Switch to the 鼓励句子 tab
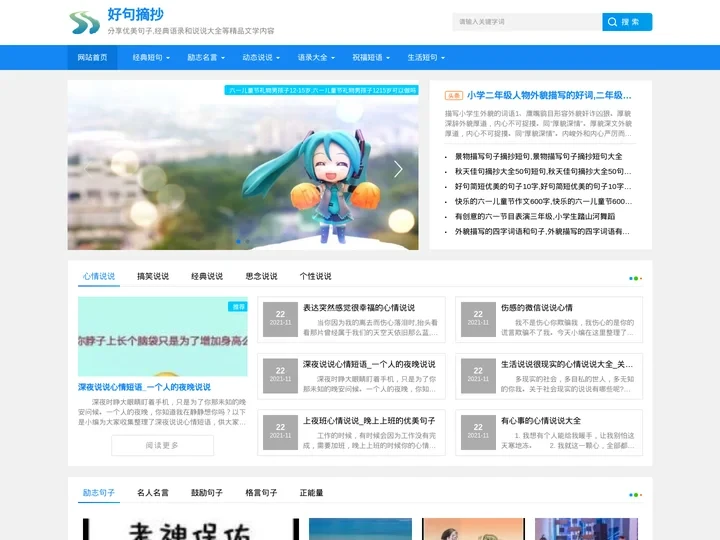The image size is (720, 540). [207, 493]
